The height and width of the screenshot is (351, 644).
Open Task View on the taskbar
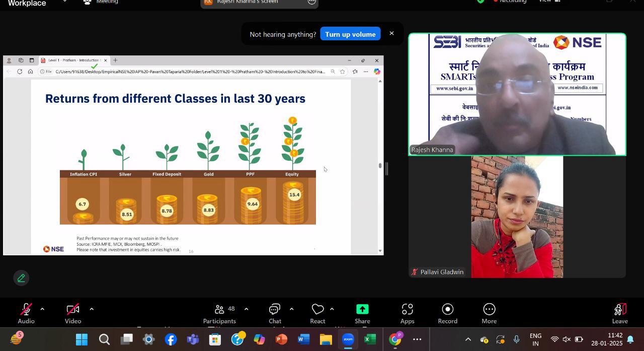[126, 339]
